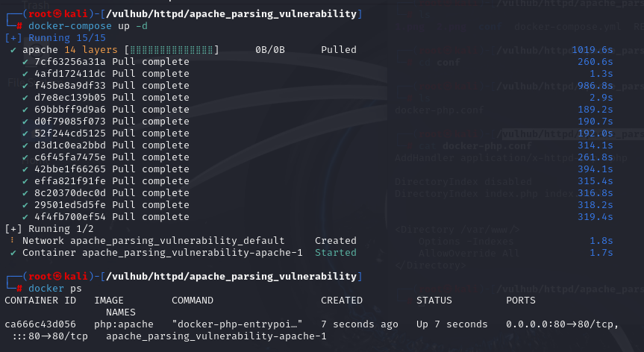Click the '7 seconds ago' created value

[360, 324]
